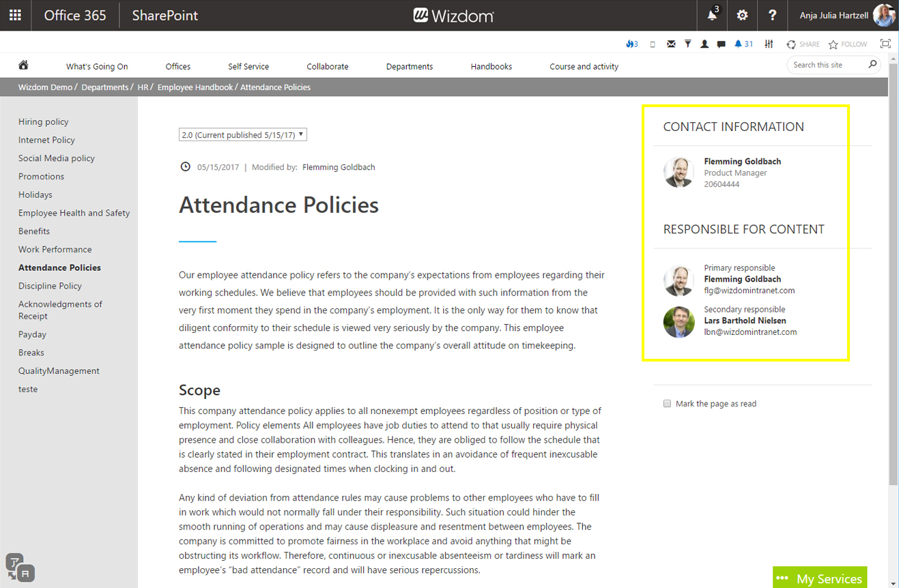Open QualityManagement in sidebar
Screen dimensions: 899x588
pyautogui.click(x=59, y=371)
